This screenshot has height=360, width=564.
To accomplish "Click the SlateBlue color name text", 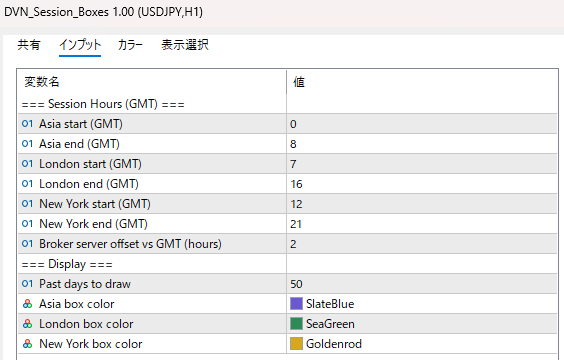I will [x=330, y=304].
